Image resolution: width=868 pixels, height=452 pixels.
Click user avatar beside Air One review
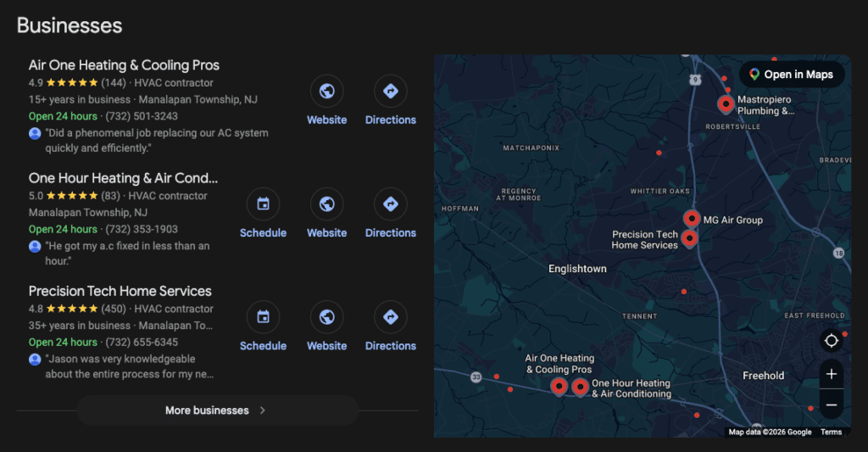point(35,133)
